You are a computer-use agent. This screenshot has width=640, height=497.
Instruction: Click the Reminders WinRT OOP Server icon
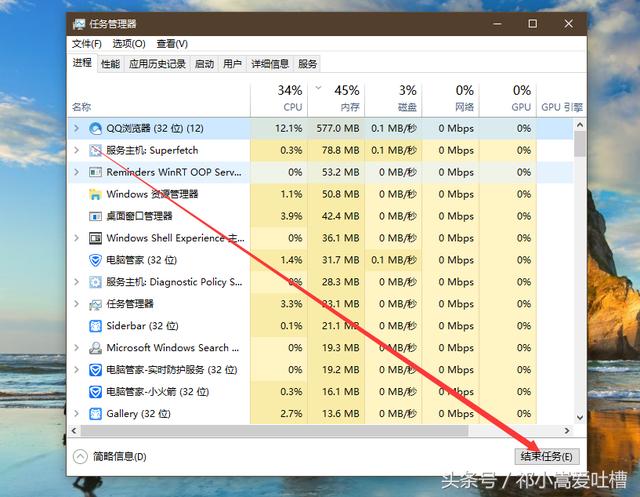95,172
